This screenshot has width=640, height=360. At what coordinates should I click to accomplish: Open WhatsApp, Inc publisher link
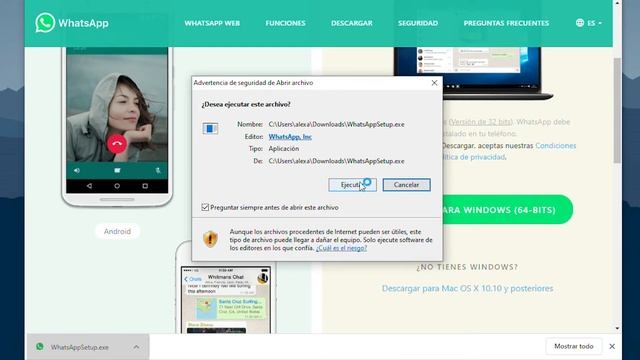(x=290, y=137)
